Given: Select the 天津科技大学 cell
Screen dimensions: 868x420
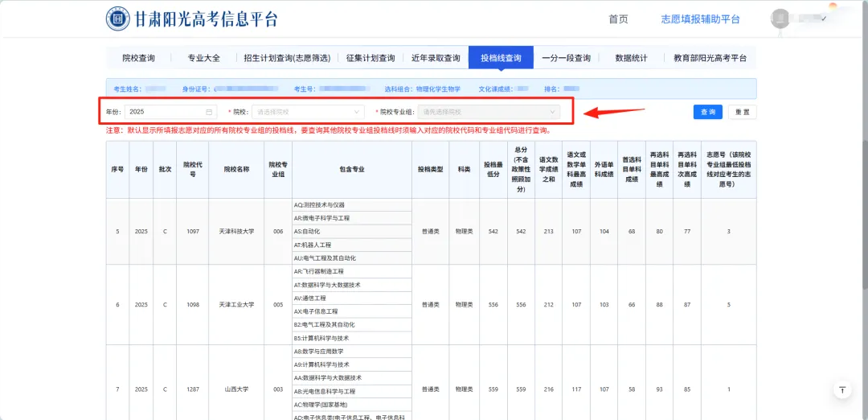Looking at the screenshot, I should pyautogui.click(x=236, y=231).
